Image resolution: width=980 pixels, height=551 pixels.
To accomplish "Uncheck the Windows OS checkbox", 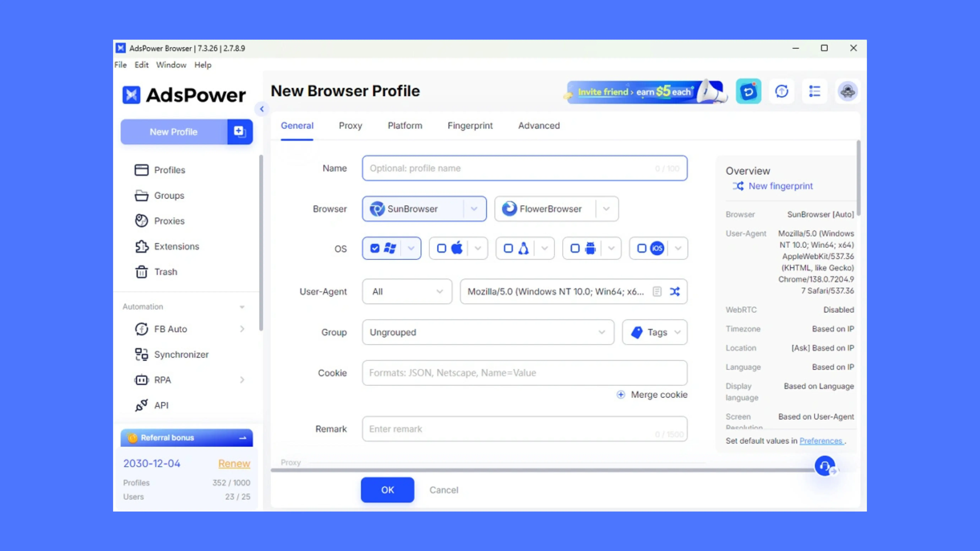I will pyautogui.click(x=375, y=248).
